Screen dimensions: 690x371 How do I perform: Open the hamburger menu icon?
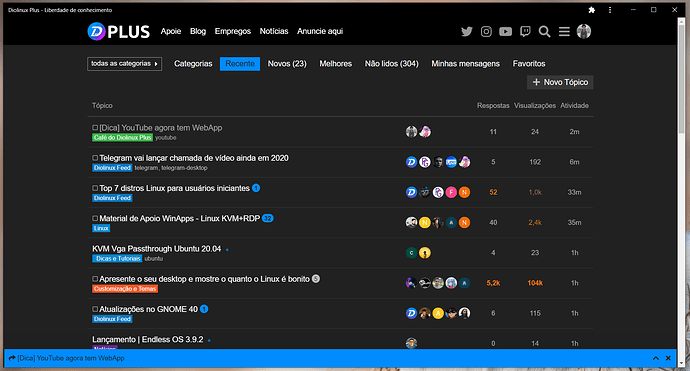pyautogui.click(x=564, y=31)
